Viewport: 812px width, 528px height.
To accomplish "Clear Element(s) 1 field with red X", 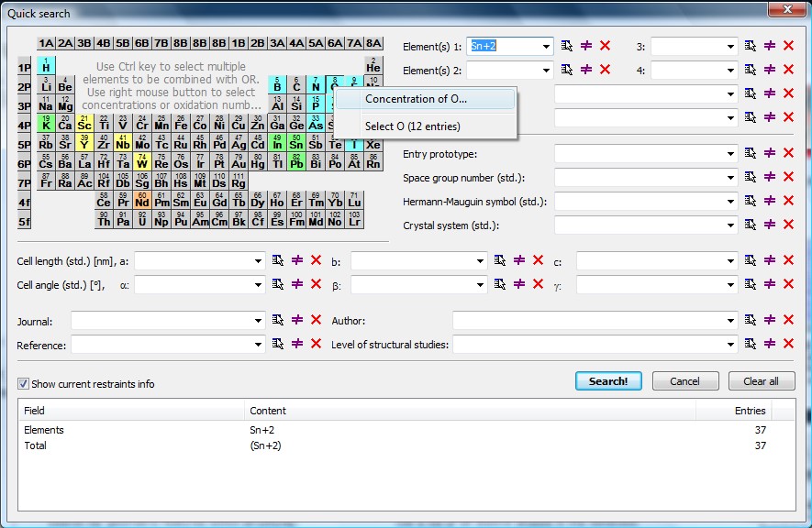I will click(605, 46).
